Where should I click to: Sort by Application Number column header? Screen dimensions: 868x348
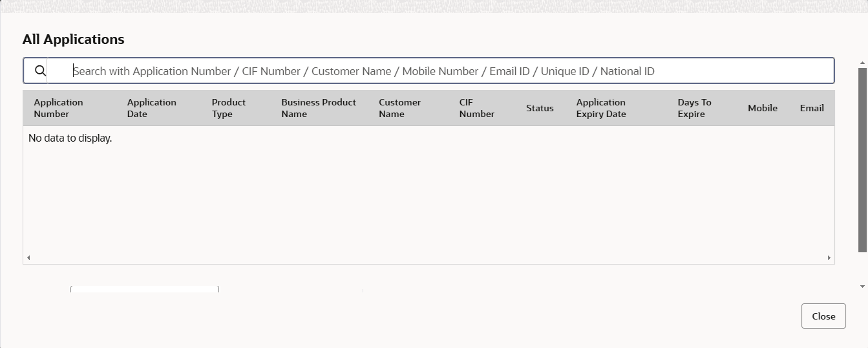point(59,108)
